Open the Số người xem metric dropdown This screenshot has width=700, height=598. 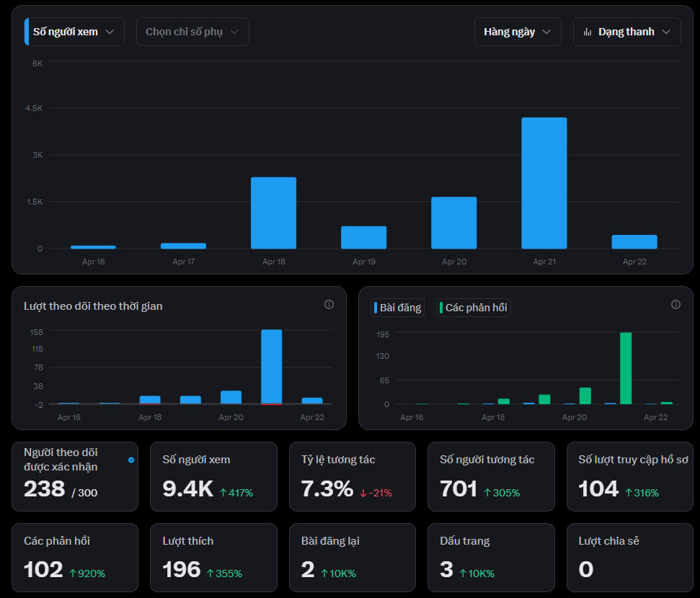(74, 32)
